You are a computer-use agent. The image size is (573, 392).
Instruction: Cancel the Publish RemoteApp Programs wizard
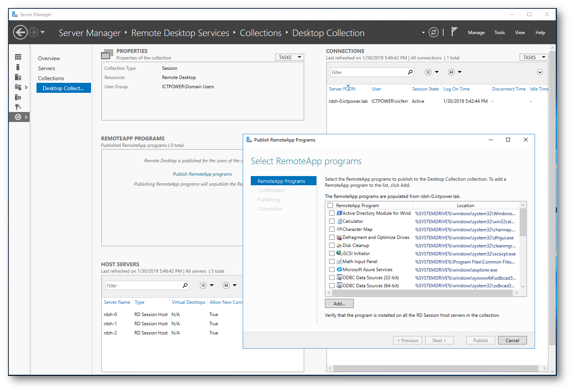[x=512, y=340]
